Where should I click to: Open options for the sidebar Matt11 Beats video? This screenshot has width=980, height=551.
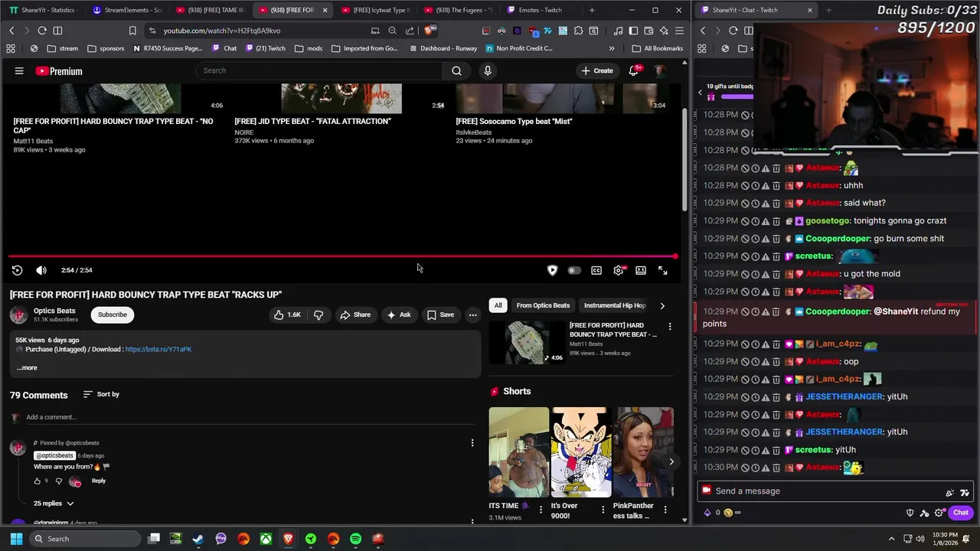click(670, 327)
